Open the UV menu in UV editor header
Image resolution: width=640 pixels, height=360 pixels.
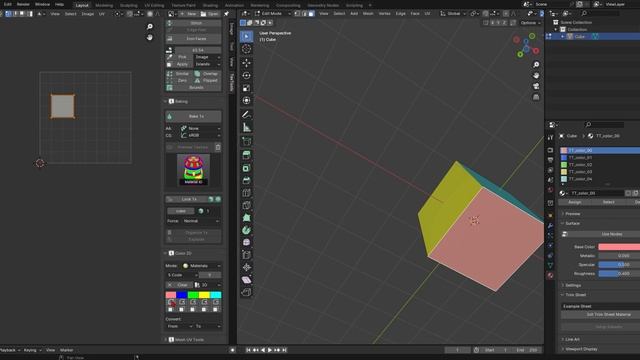coord(102,14)
